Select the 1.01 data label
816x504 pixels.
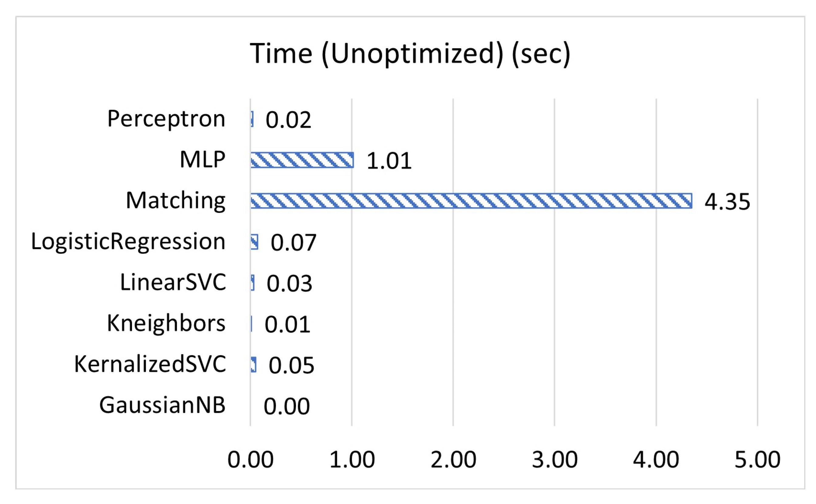tap(389, 161)
